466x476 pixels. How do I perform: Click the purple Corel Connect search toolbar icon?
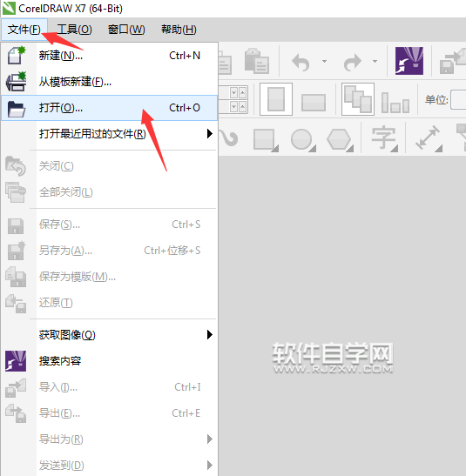409,61
